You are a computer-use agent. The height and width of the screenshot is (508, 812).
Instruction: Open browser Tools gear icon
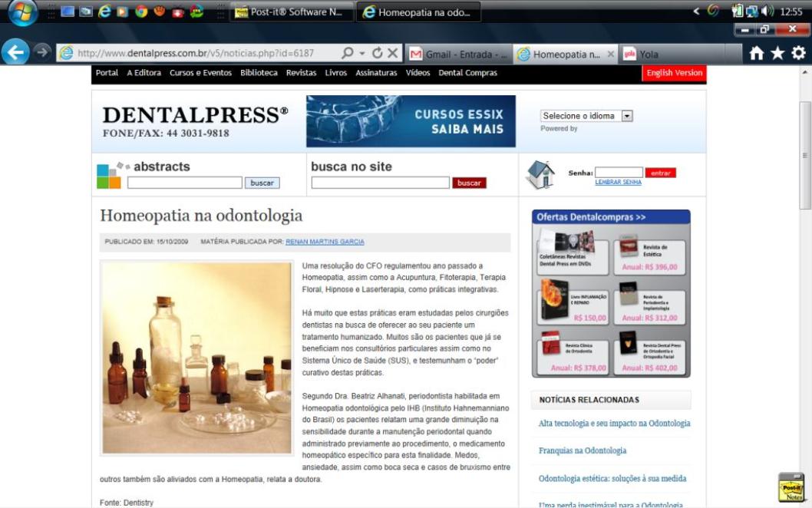click(x=798, y=53)
